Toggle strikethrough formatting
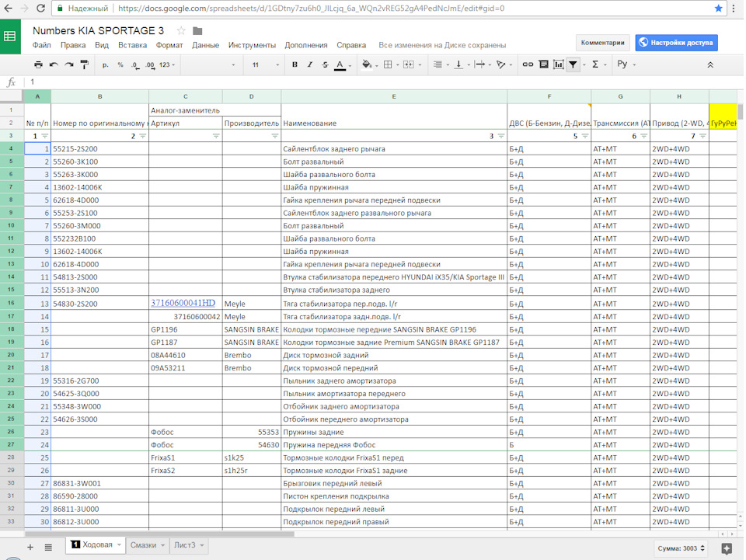The width and height of the screenshot is (746, 560). [x=325, y=64]
